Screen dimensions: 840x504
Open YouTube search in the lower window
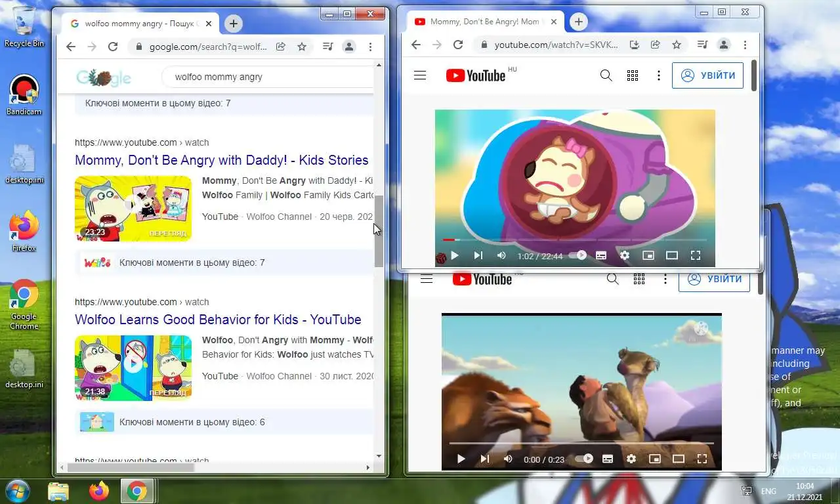(x=613, y=279)
